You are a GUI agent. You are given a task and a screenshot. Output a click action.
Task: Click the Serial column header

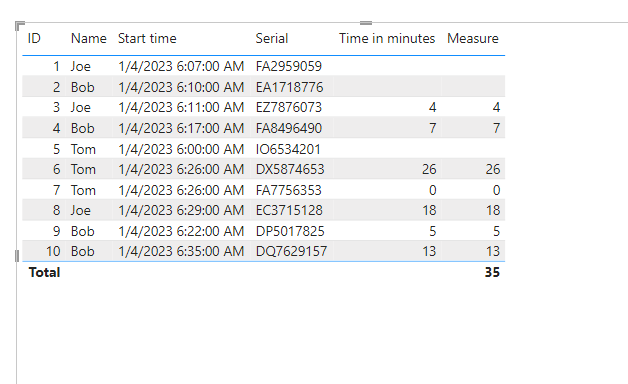tap(272, 38)
